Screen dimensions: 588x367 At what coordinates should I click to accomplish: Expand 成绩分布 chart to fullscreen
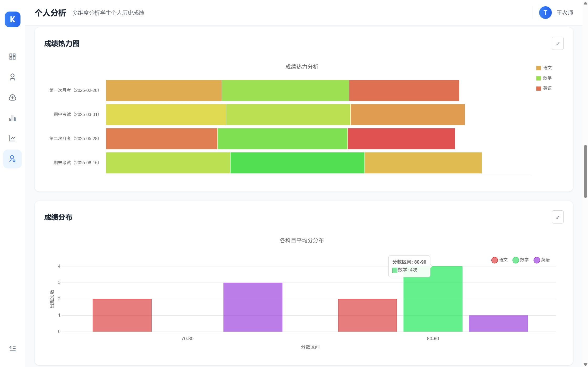[x=558, y=217]
